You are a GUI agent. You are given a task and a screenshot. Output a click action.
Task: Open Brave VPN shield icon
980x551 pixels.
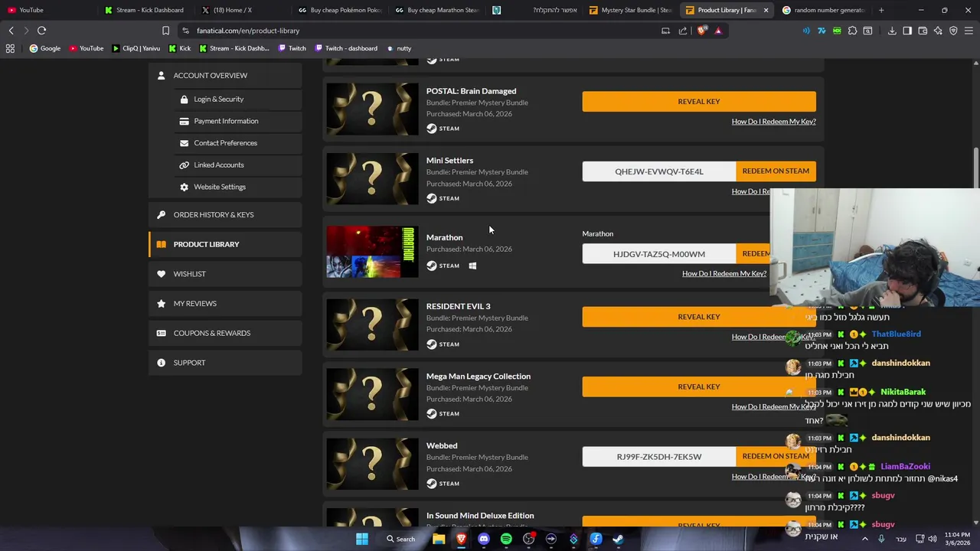[953, 31]
